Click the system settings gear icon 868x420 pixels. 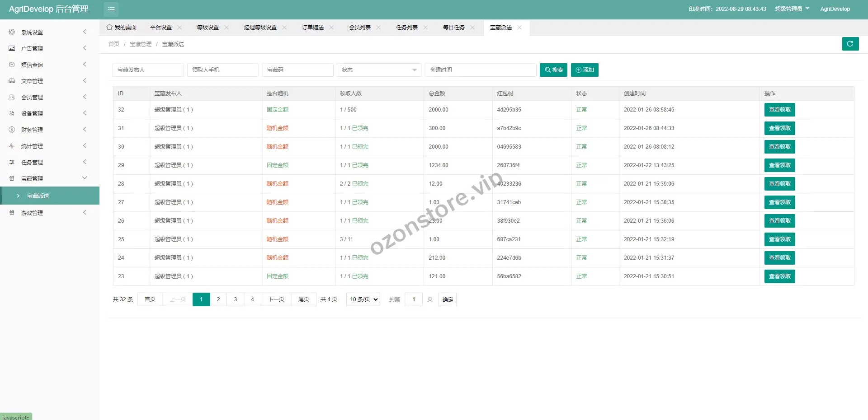[12, 32]
